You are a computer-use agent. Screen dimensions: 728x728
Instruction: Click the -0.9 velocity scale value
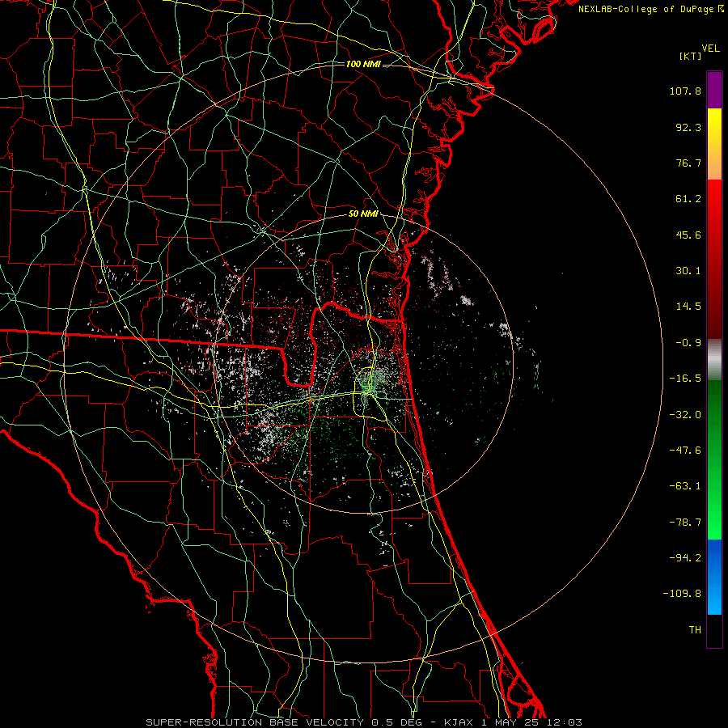[688, 343]
